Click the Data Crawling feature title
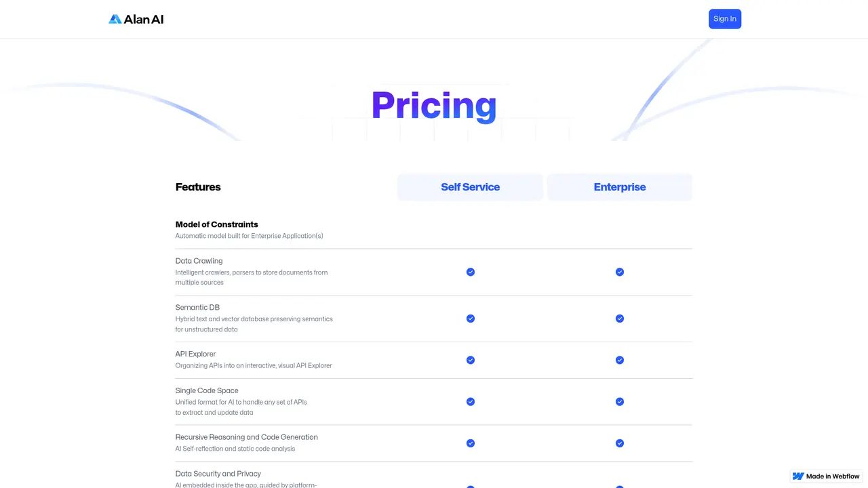 click(x=199, y=261)
